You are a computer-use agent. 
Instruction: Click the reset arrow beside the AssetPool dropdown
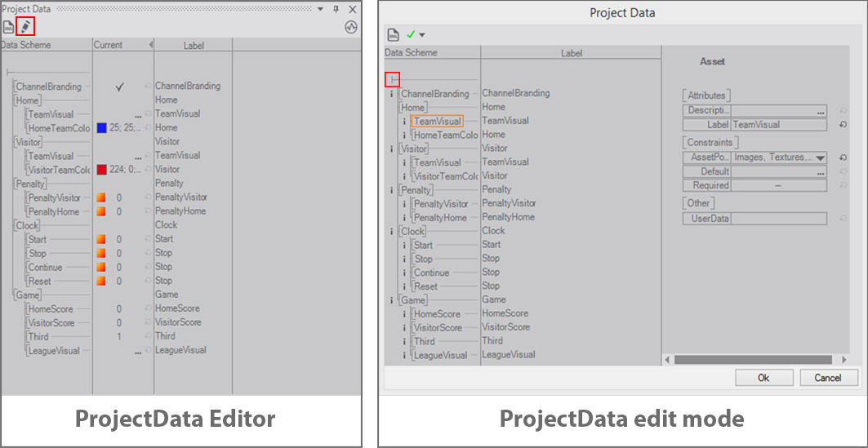[x=840, y=157]
